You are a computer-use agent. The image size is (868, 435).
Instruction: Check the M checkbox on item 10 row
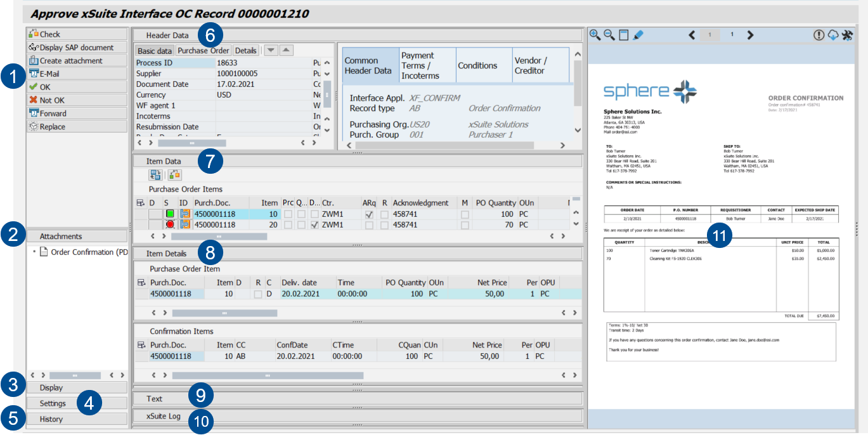[x=464, y=214]
